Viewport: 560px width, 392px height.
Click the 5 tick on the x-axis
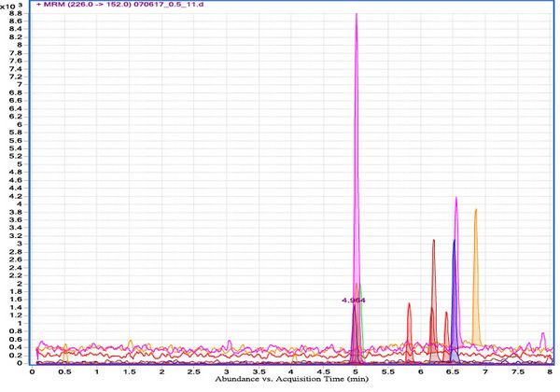(x=356, y=371)
